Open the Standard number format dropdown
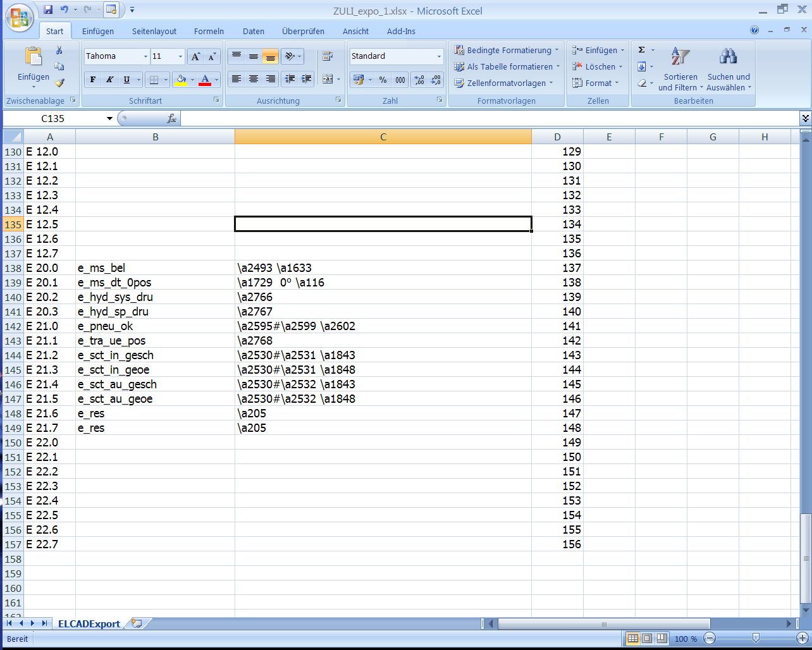Image resolution: width=812 pixels, height=650 pixels. click(439, 56)
